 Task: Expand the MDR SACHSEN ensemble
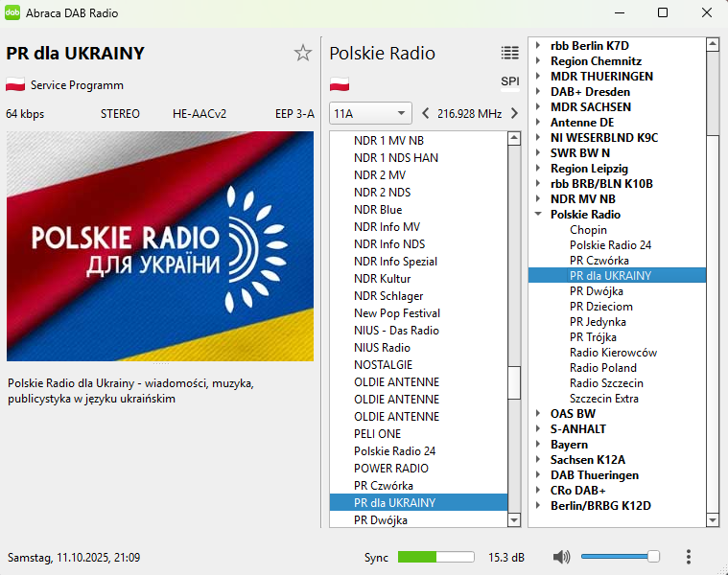[x=538, y=107]
